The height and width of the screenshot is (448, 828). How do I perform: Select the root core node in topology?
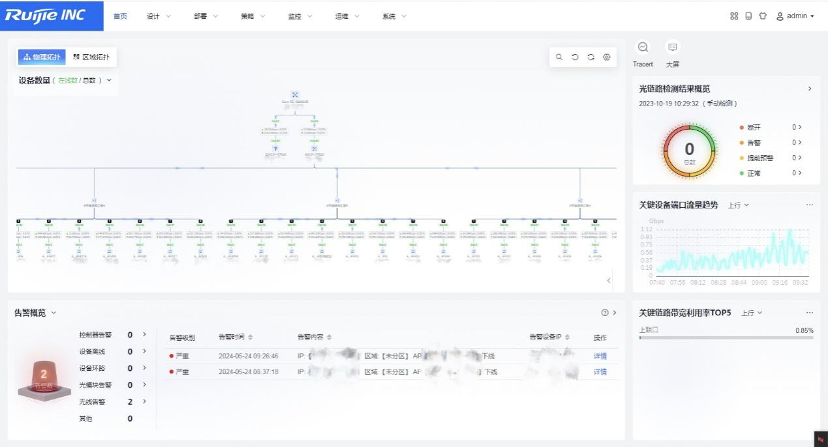[295, 95]
